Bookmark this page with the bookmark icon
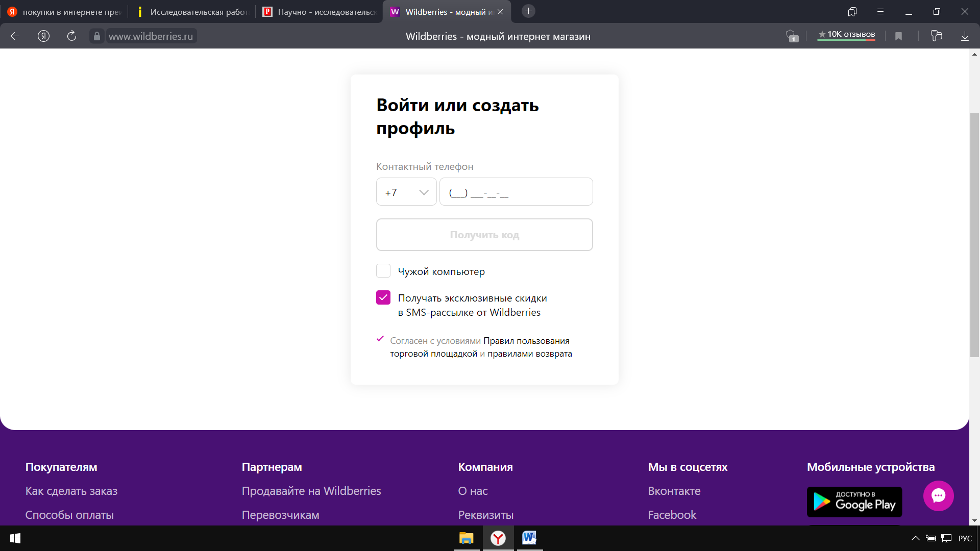Screen dimensions: 980x551 click(898, 36)
